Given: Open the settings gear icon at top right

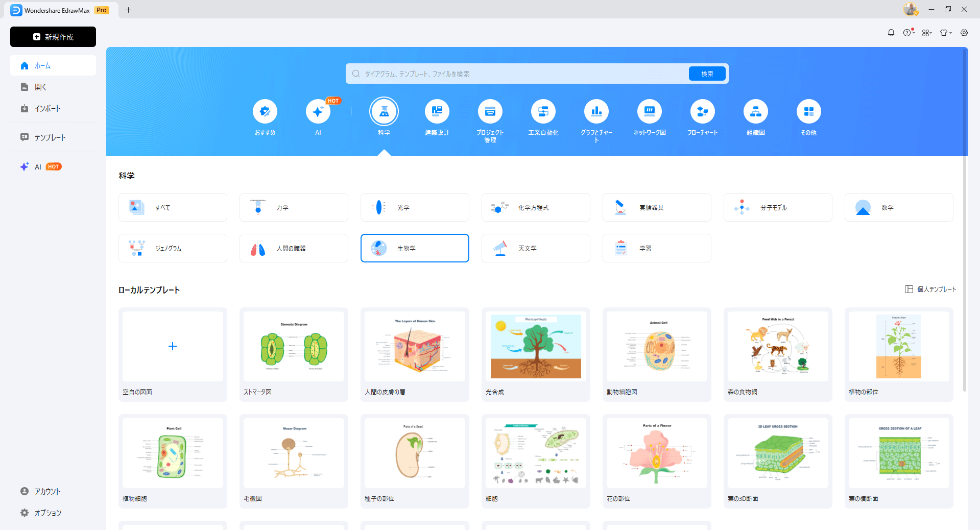Looking at the screenshot, I should click(964, 33).
